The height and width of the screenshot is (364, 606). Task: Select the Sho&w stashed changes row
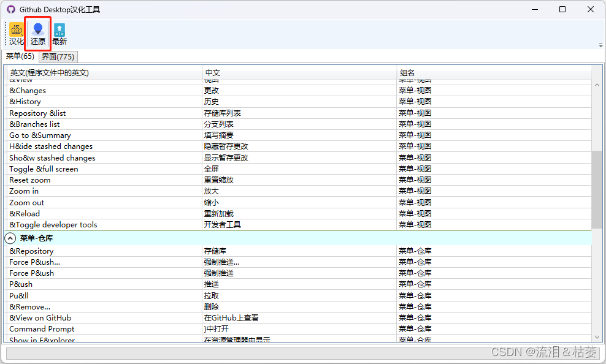[299, 158]
